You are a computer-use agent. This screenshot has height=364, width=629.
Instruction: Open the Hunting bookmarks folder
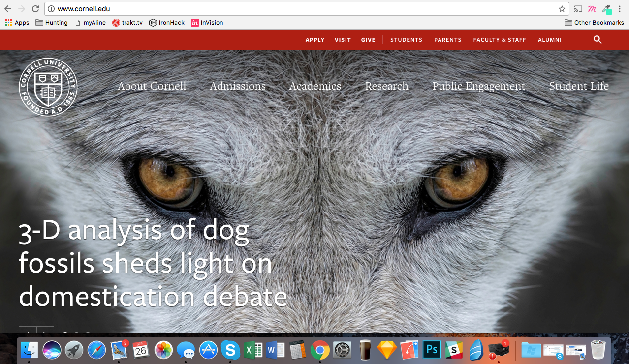(52, 22)
